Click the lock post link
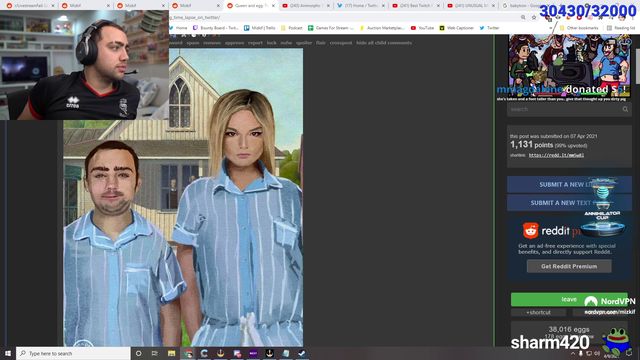The image size is (640, 360). point(271,42)
